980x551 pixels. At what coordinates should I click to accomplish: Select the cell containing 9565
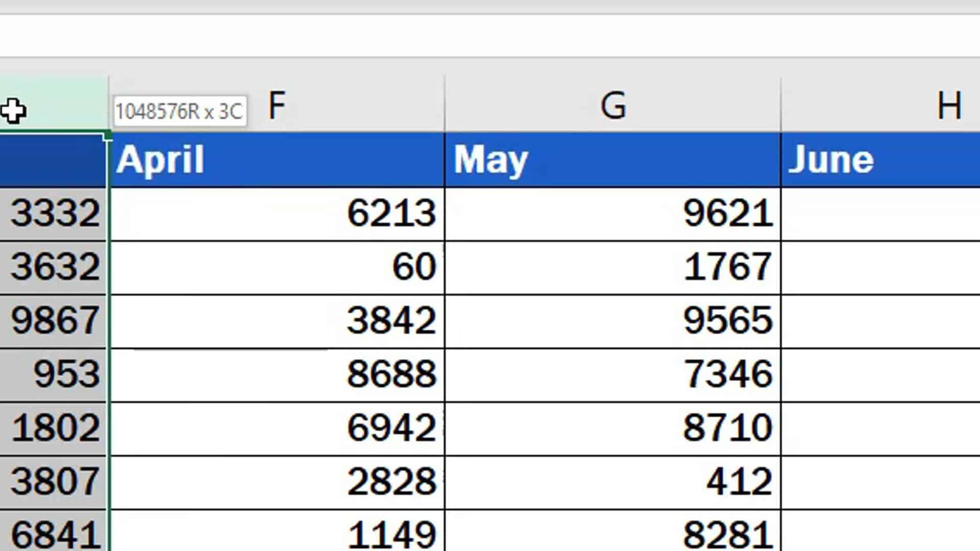pos(612,320)
